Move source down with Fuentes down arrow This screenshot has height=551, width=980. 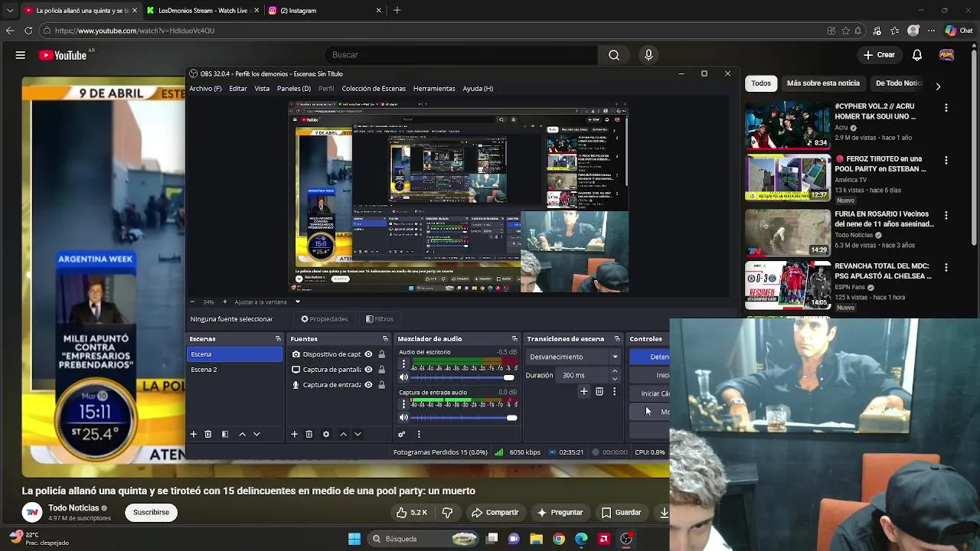click(358, 434)
